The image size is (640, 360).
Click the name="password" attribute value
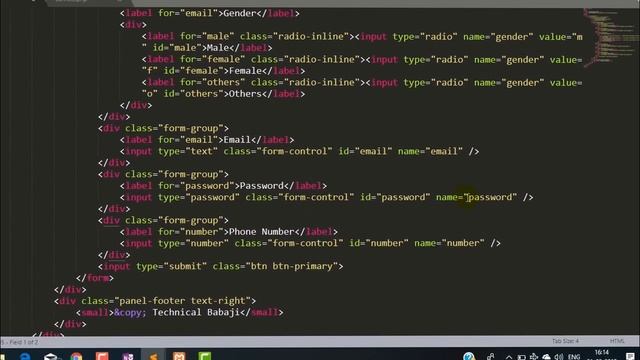click(490, 197)
